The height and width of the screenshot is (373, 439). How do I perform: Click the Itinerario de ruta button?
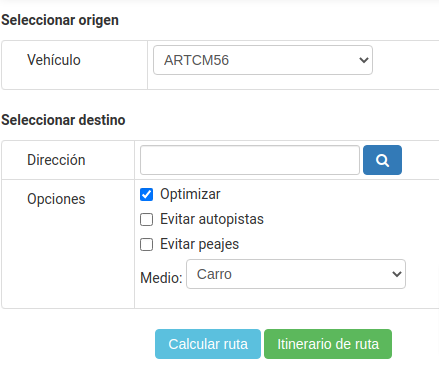click(328, 344)
